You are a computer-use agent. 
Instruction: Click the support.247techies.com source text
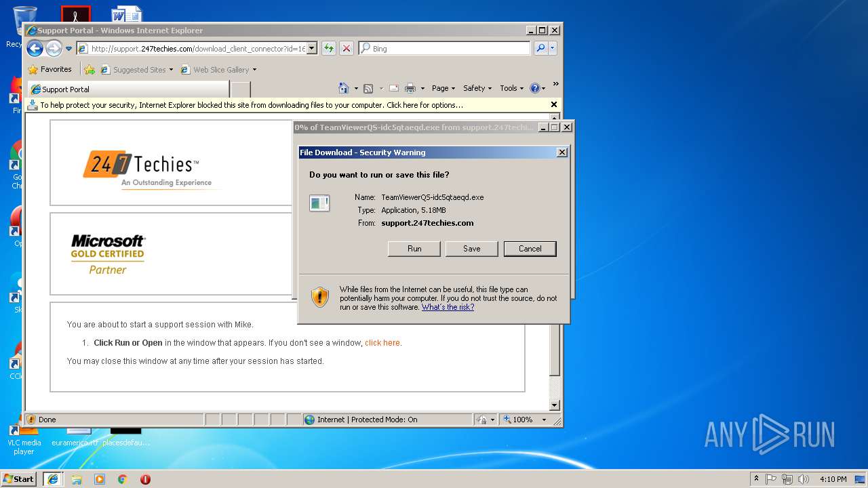[x=427, y=223]
